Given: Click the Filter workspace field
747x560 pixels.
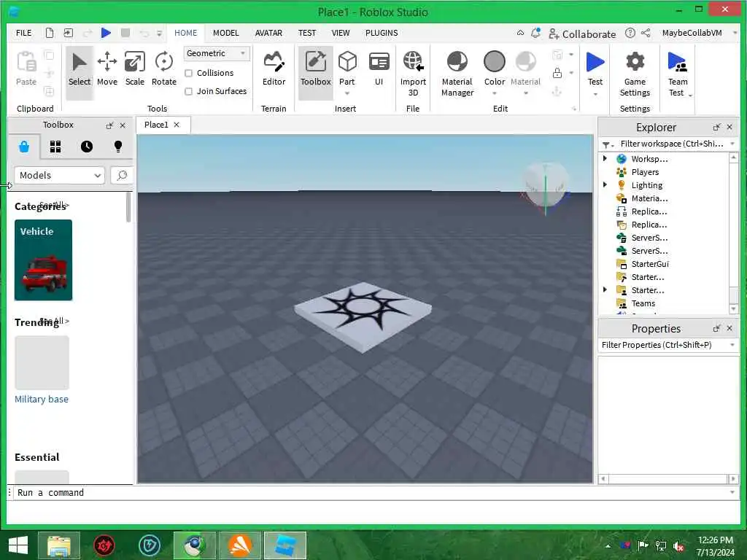Looking at the screenshot, I should coord(671,144).
